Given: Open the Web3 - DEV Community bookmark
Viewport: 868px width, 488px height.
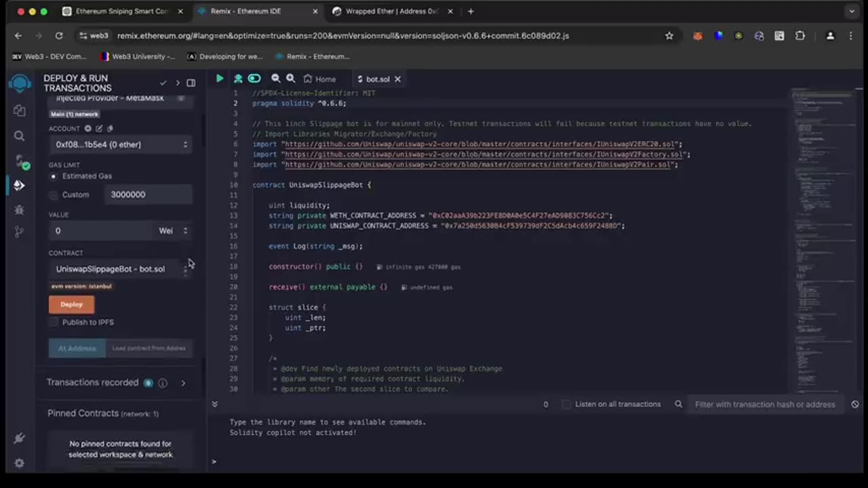Looking at the screenshot, I should pyautogui.click(x=50, y=56).
